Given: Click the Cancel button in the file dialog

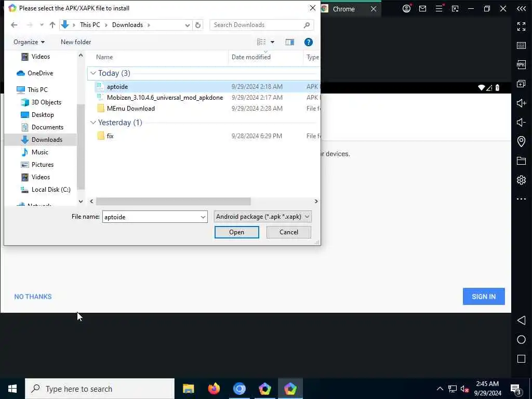Looking at the screenshot, I should pos(289,232).
